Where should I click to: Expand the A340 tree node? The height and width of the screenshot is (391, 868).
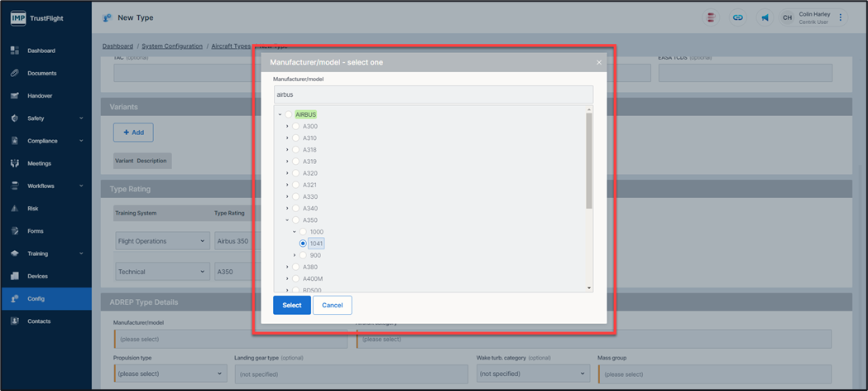[x=287, y=208]
